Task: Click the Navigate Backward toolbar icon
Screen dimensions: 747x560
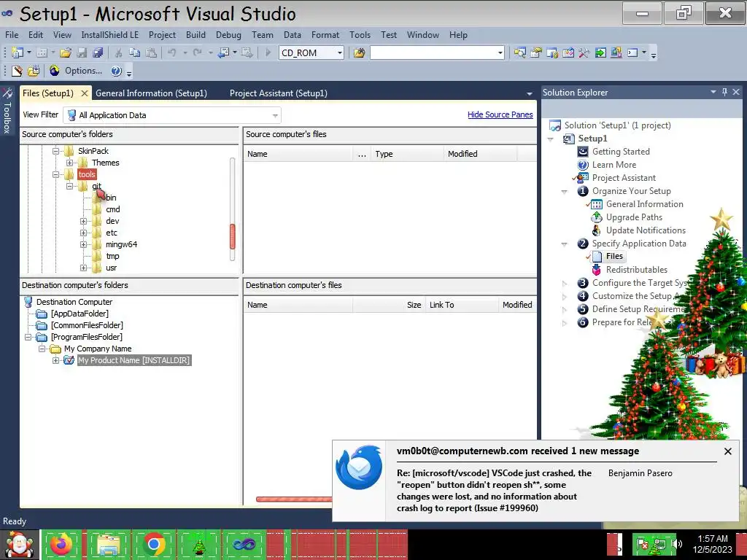Action: click(223, 52)
